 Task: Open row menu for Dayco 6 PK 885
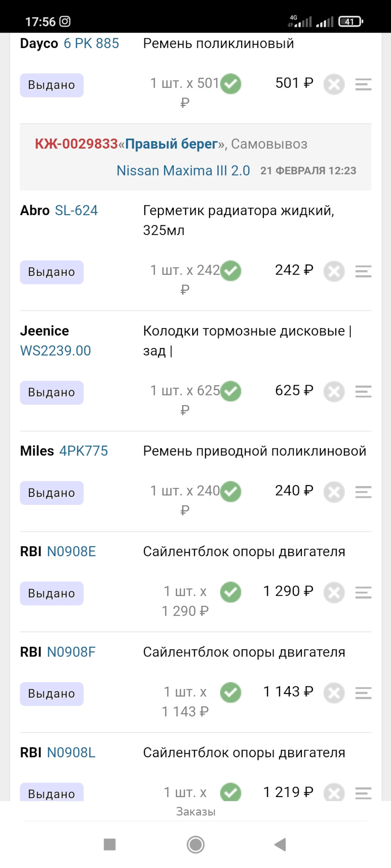point(363,85)
